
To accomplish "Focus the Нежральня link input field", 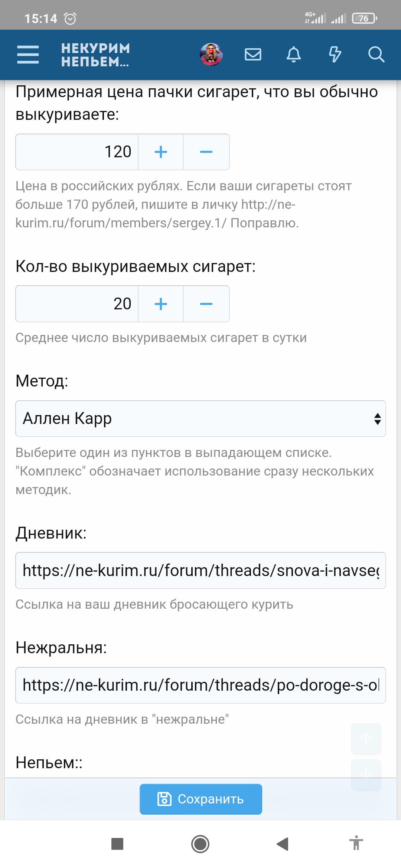I will (x=200, y=685).
